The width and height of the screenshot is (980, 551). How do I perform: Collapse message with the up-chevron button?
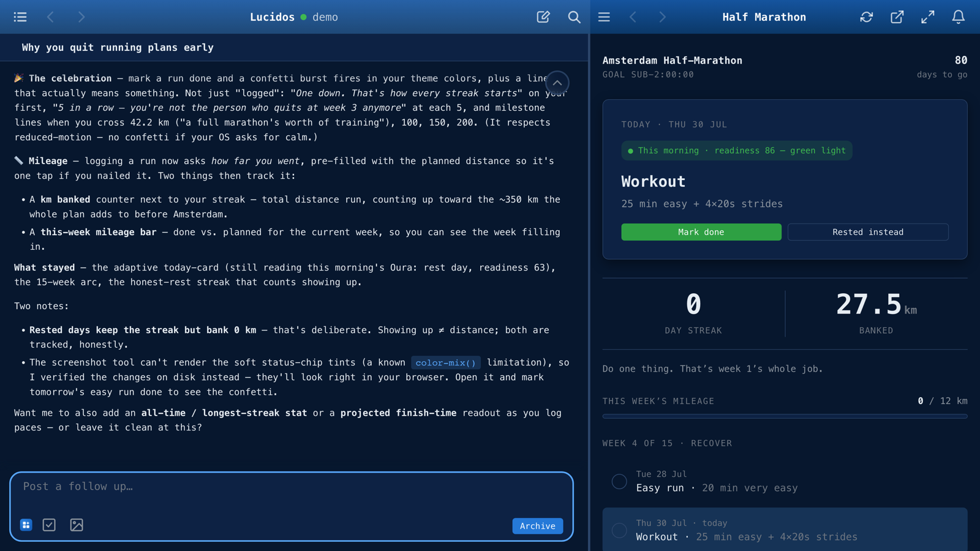point(557,83)
